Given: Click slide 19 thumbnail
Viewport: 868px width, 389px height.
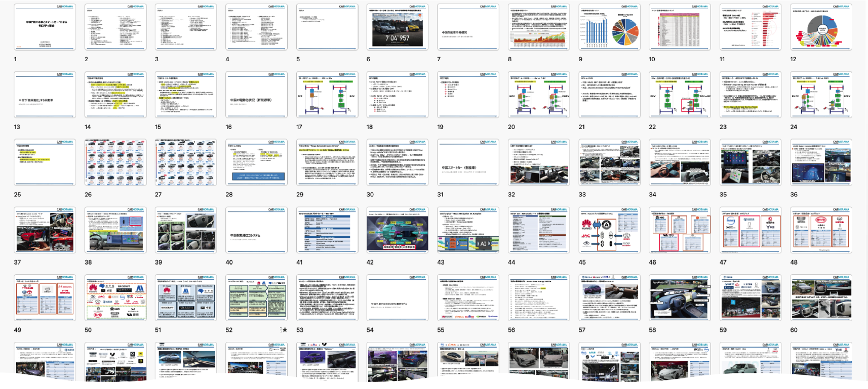Looking at the screenshot, I should pyautogui.click(x=468, y=95).
